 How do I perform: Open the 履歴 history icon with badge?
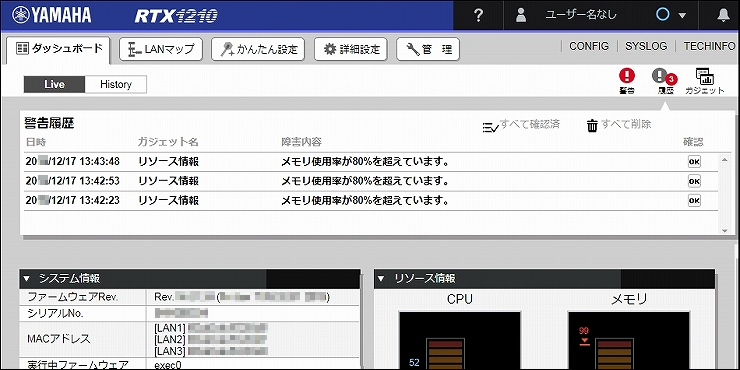pos(664,81)
